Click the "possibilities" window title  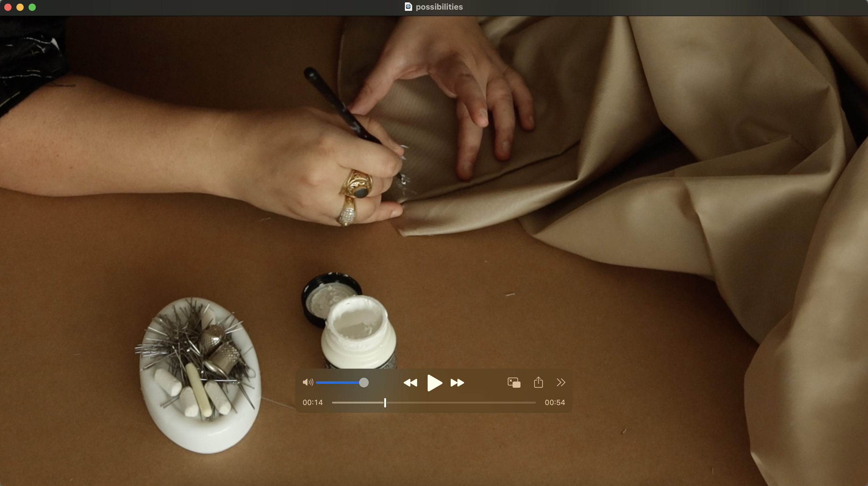(439, 7)
